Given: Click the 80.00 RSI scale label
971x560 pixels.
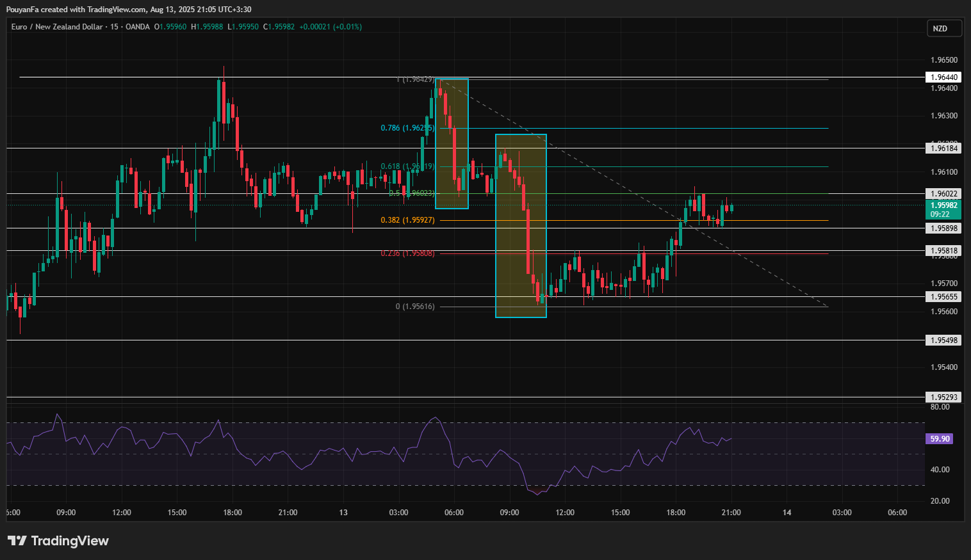Looking at the screenshot, I should (x=940, y=407).
